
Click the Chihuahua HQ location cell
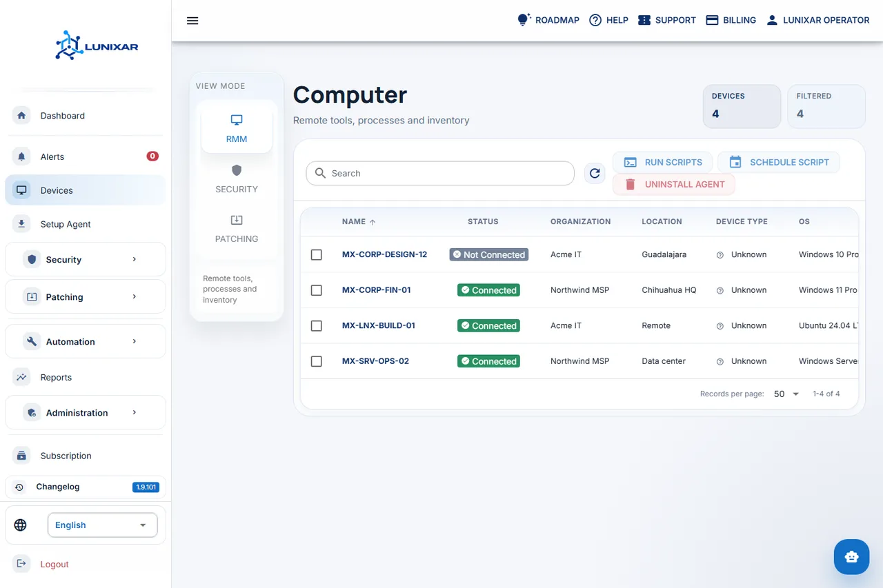[x=669, y=290]
